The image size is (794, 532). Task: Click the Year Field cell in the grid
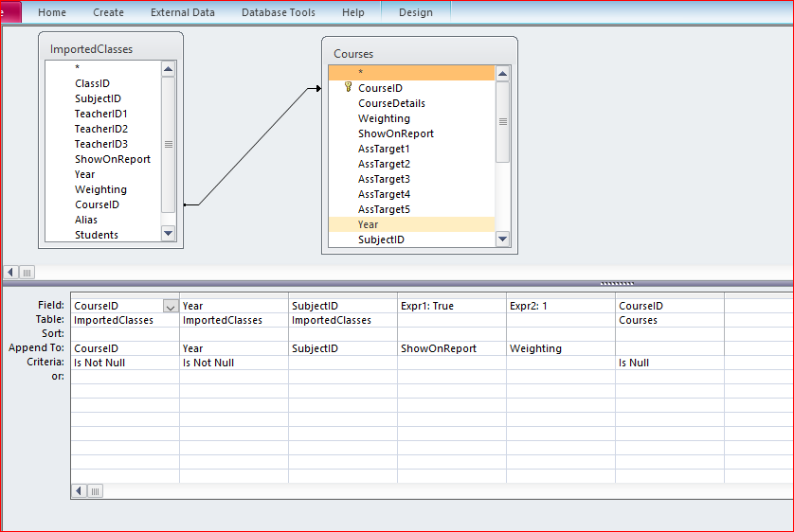[233, 306]
